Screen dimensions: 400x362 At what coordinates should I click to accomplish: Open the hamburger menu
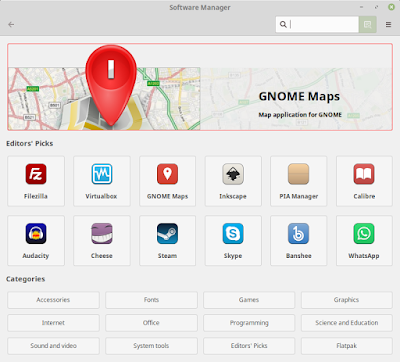point(388,24)
